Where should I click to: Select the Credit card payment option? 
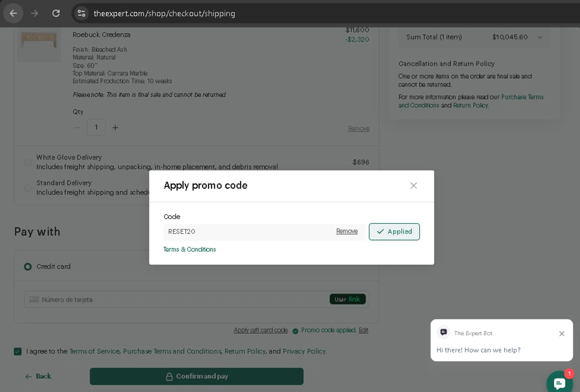pos(28,266)
